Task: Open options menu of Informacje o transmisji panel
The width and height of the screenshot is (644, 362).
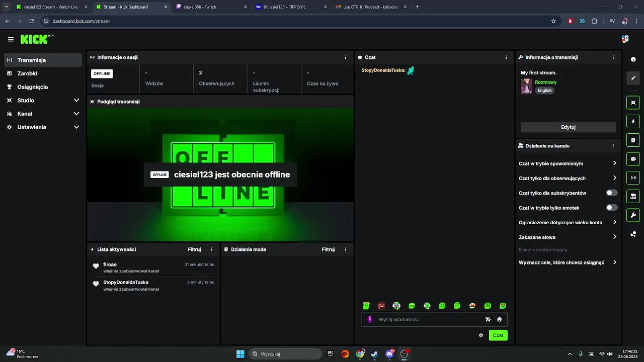Action: 613,57
